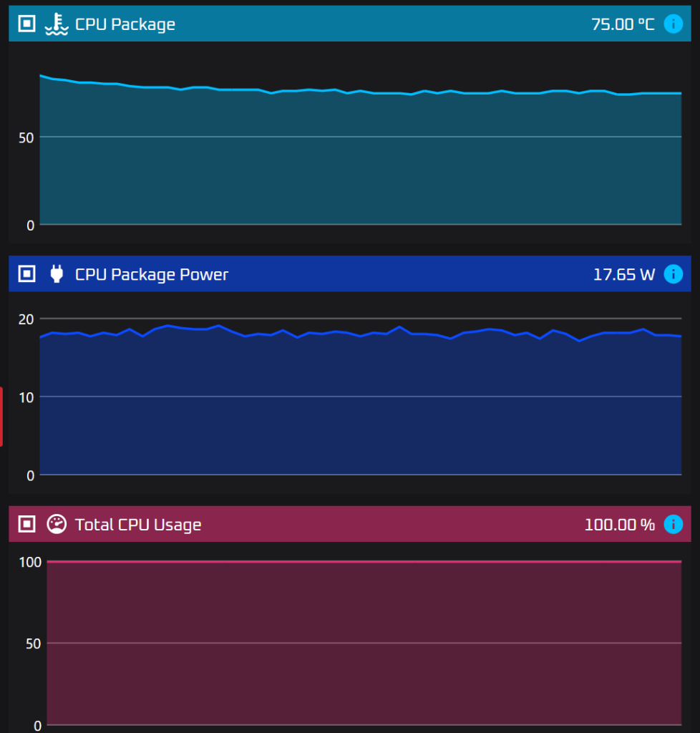Click the 17.65 W power reading
Screen dimensions: 700x733
click(x=624, y=274)
